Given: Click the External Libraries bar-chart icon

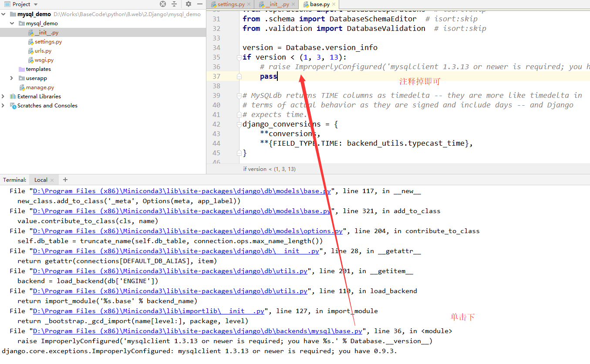Looking at the screenshot, I should pos(13,97).
